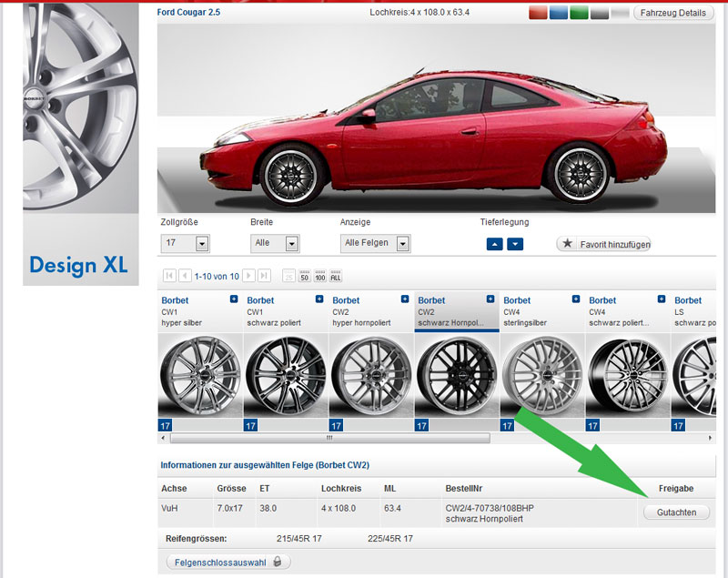The height and width of the screenshot is (578, 728).
Task: Click the ET value 38.0
Action: point(268,508)
